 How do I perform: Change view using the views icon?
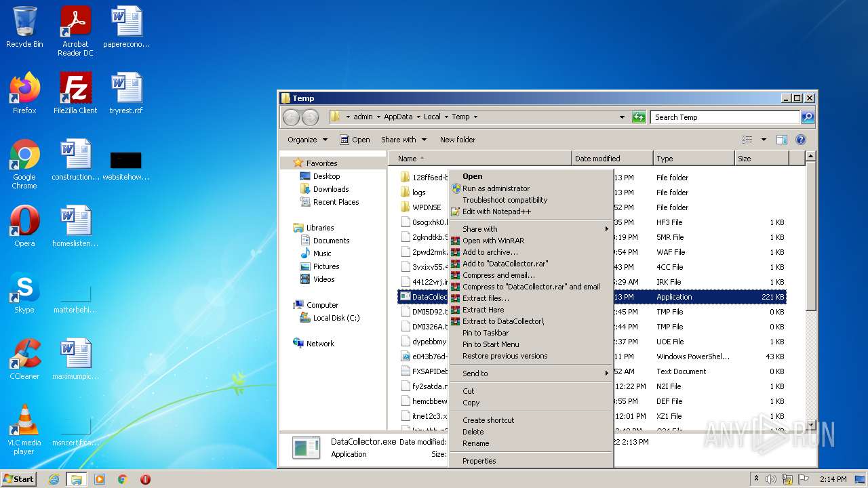[747, 140]
